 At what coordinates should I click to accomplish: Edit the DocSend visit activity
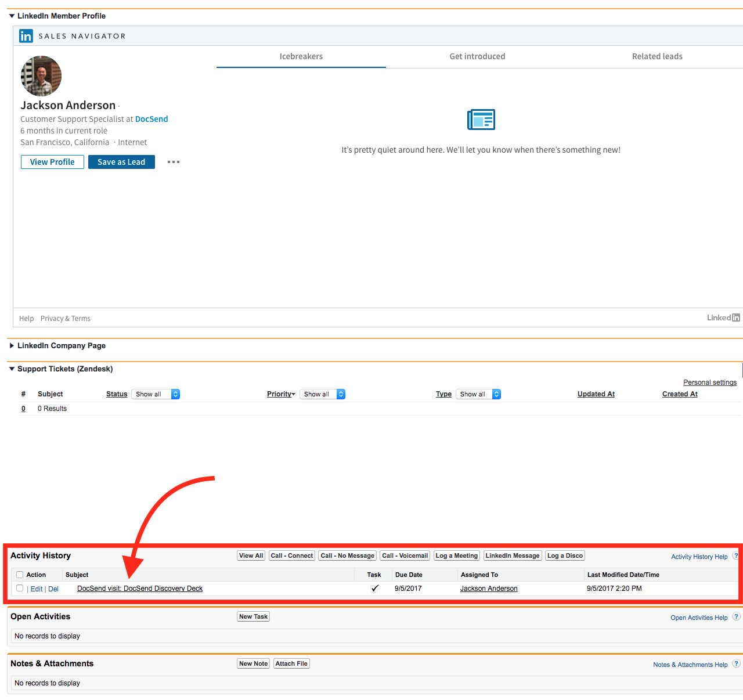click(x=37, y=589)
